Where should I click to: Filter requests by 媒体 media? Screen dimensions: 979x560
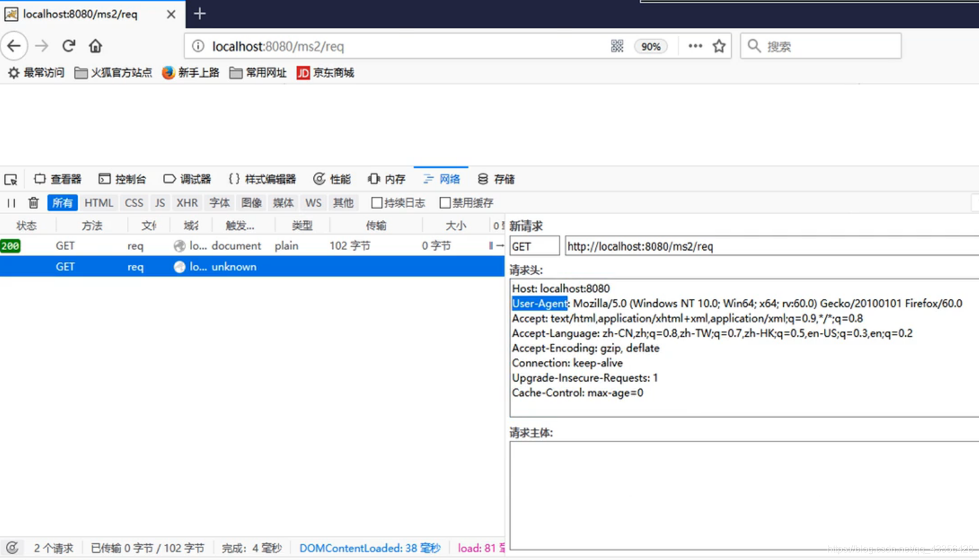coord(283,203)
